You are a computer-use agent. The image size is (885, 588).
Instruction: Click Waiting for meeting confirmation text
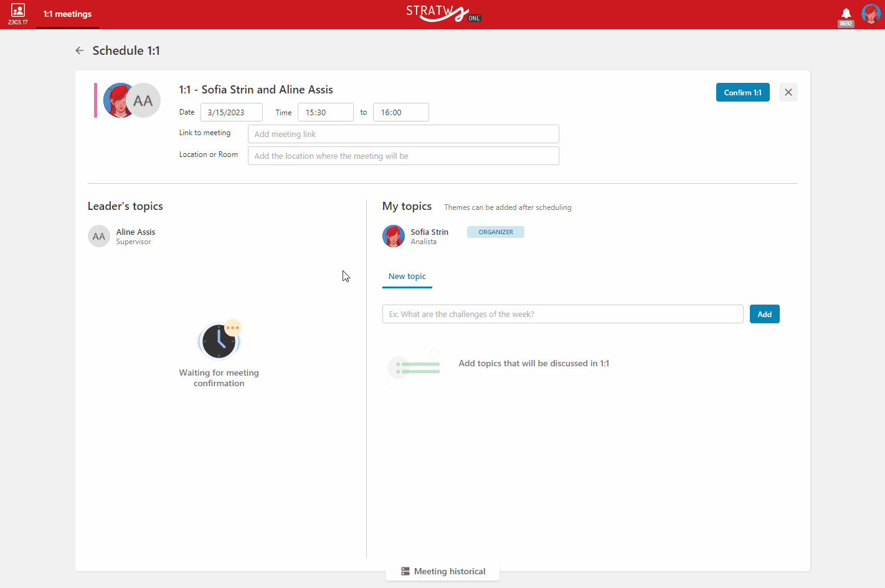coord(219,378)
